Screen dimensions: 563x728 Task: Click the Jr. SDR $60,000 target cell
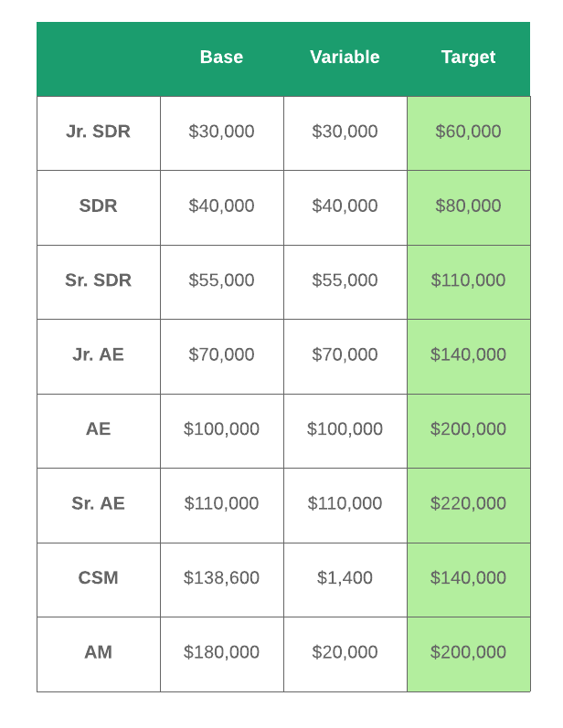[468, 132]
